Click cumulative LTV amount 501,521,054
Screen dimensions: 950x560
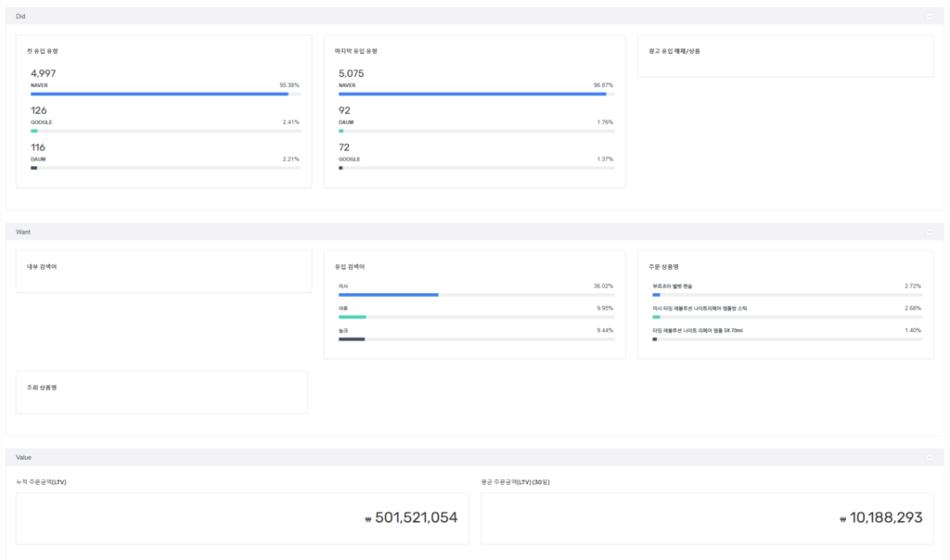[416, 518]
